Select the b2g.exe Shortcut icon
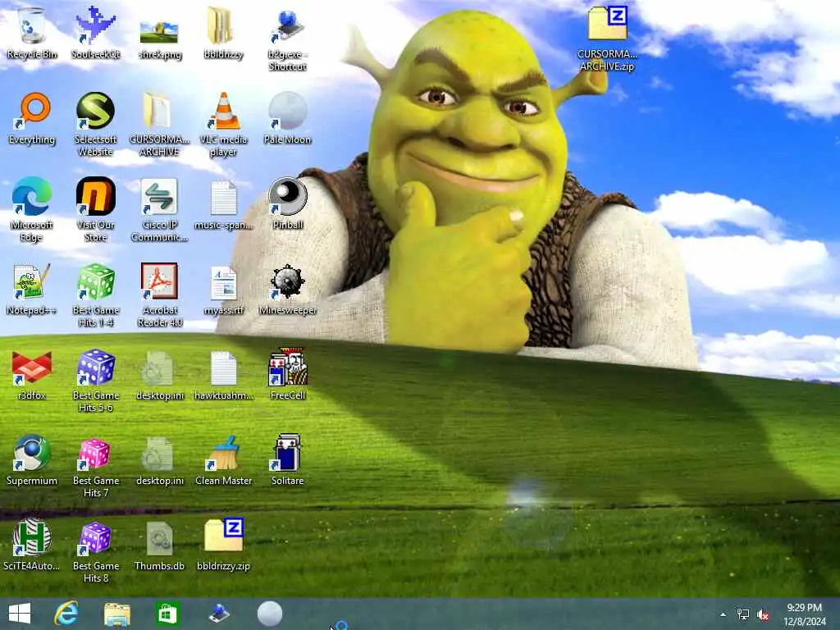840x630 pixels. click(288, 40)
